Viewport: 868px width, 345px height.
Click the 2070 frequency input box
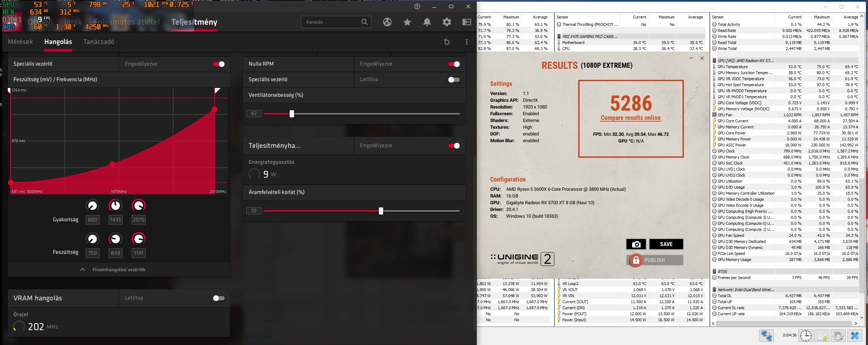pos(138,220)
